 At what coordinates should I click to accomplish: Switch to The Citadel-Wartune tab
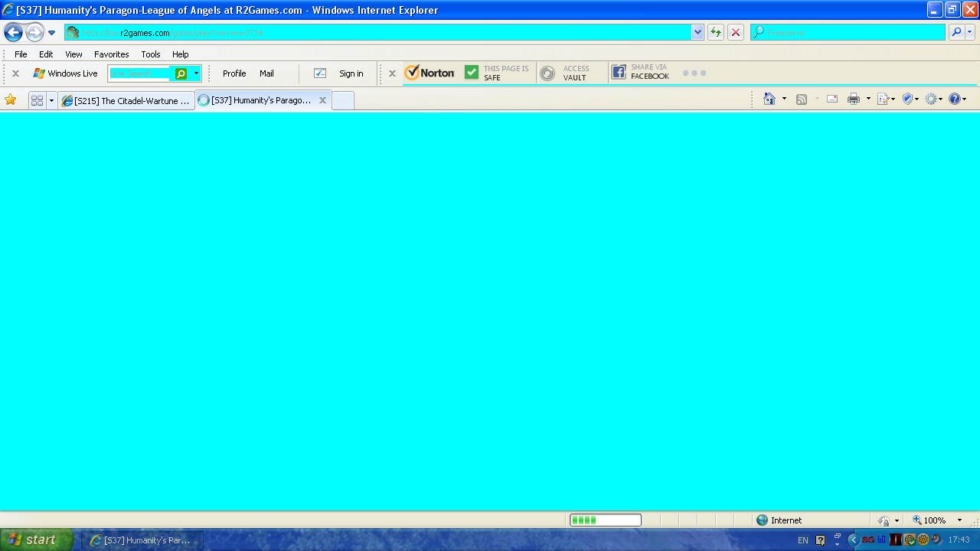pyautogui.click(x=126, y=100)
